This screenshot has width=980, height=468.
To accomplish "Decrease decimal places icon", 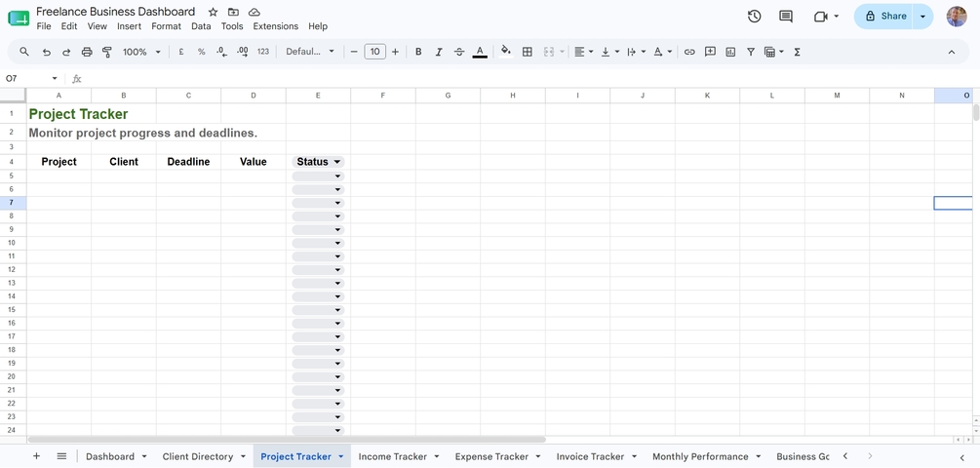I will coord(222,52).
